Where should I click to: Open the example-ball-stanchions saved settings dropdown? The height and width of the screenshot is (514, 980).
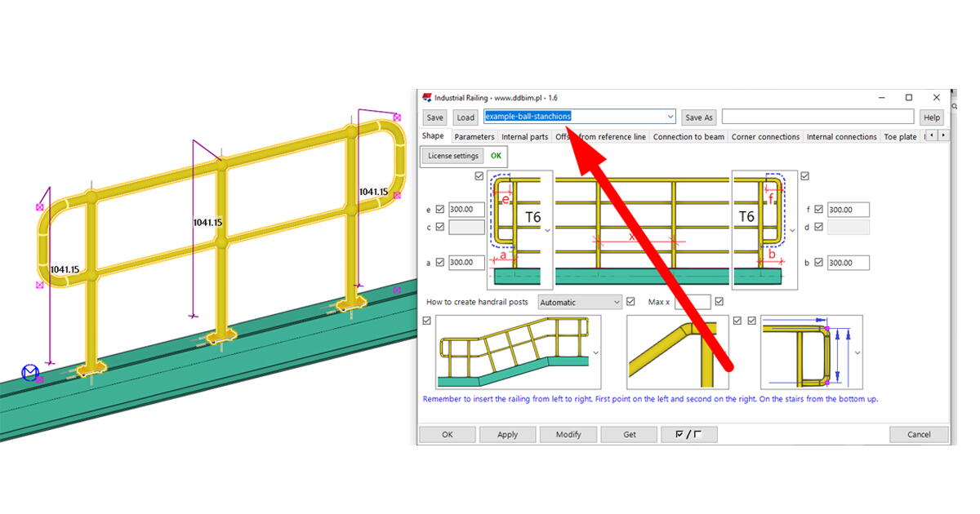670,117
